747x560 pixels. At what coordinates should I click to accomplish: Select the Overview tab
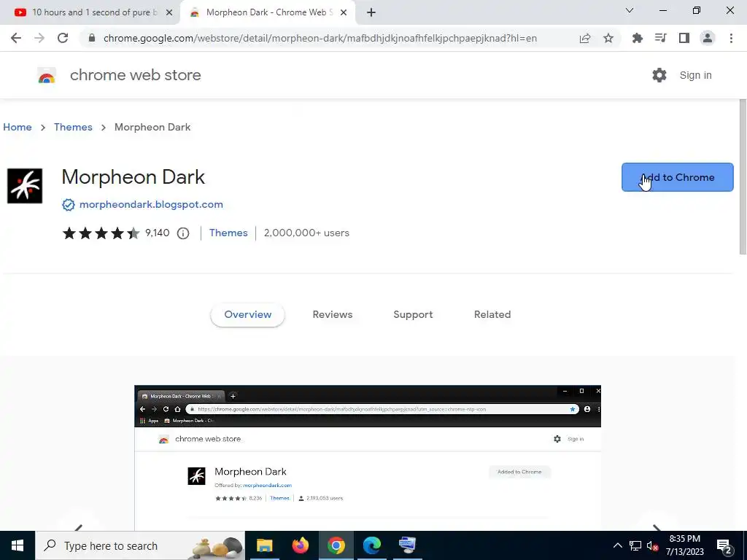click(x=248, y=315)
